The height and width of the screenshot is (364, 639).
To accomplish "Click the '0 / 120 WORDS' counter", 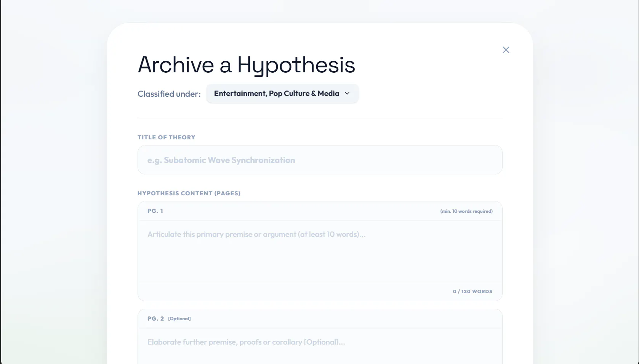I will (x=472, y=292).
